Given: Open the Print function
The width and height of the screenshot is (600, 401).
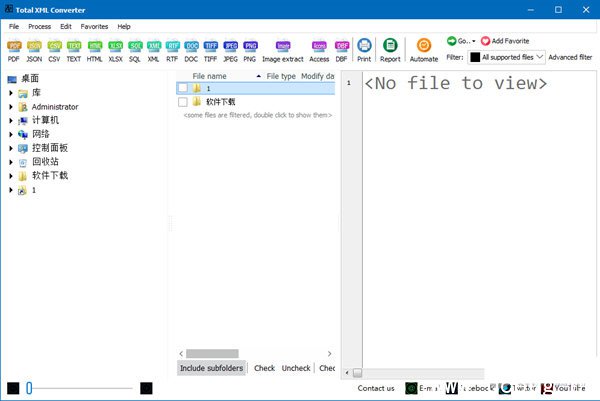Looking at the screenshot, I should coord(364,50).
